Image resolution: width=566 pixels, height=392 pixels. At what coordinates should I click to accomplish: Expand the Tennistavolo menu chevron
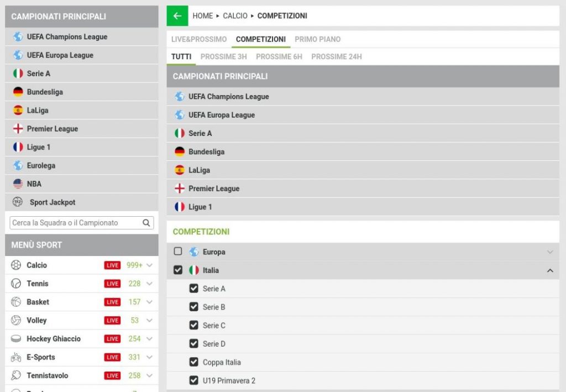[x=149, y=376]
